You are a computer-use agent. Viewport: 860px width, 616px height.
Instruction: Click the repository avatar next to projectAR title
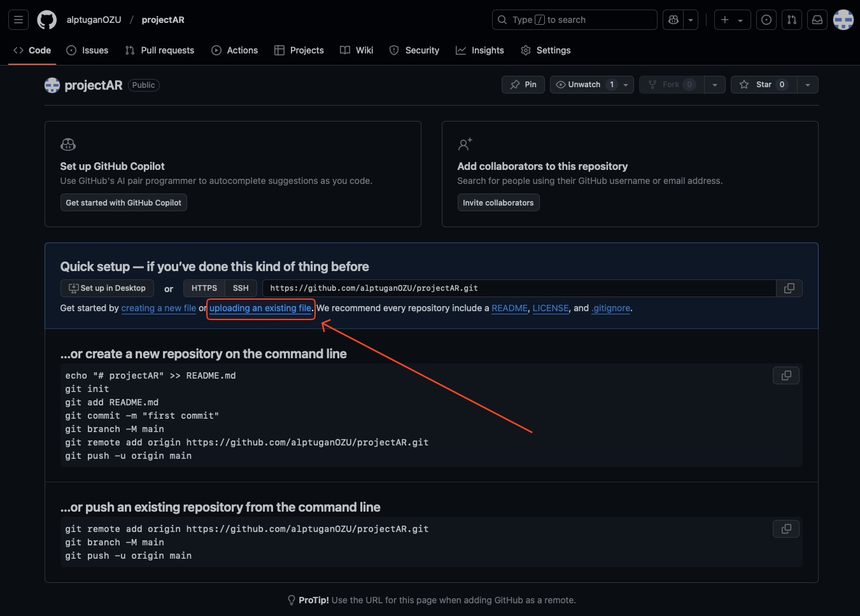[52, 85]
